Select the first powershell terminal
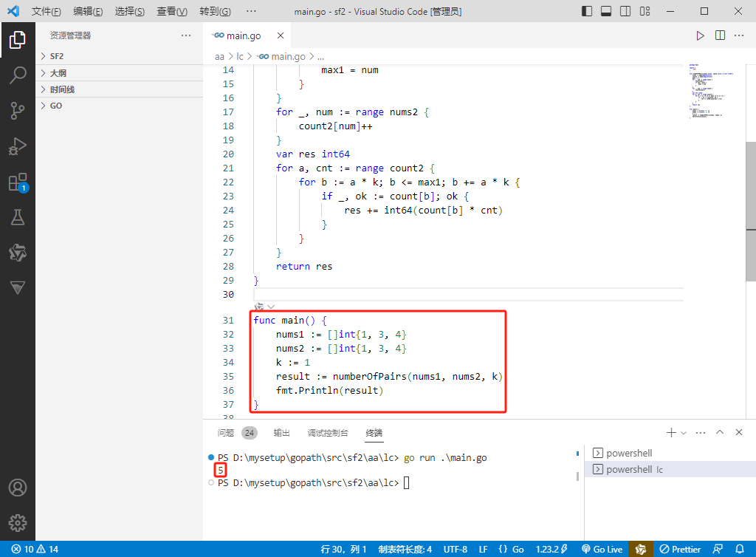 pos(670,453)
